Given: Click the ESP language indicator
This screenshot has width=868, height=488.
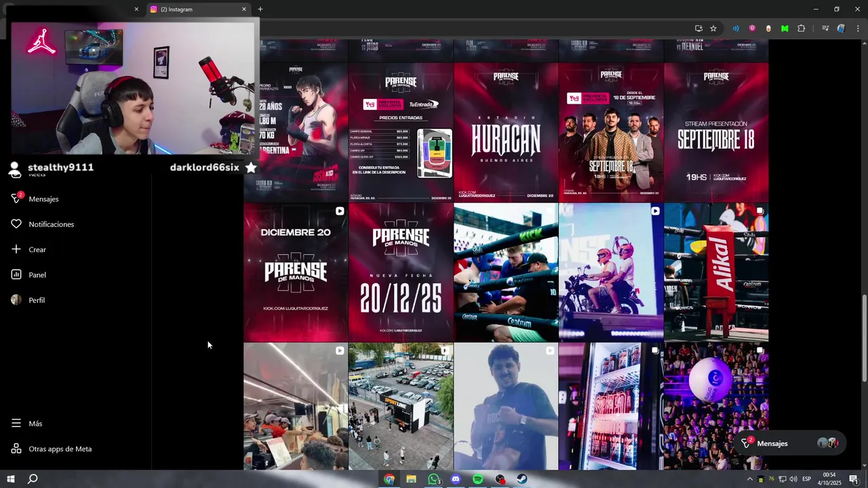Looking at the screenshot, I should [x=807, y=479].
